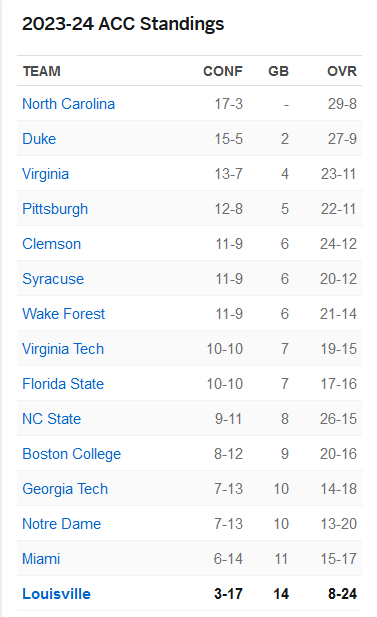Select the Virginia team link
The width and height of the screenshot is (377, 617).
pos(46,174)
